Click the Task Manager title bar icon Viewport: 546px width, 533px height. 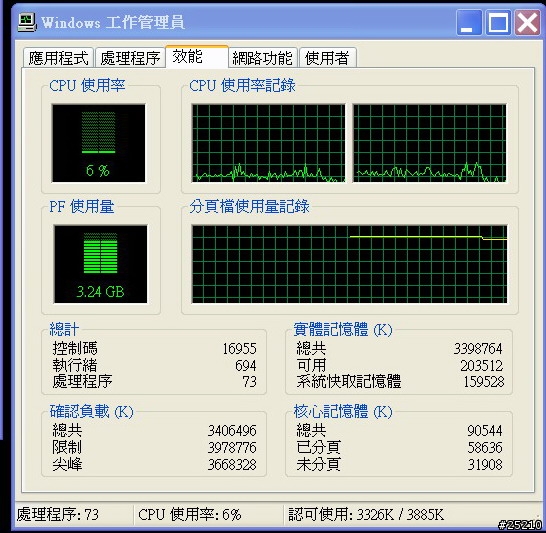(26, 22)
